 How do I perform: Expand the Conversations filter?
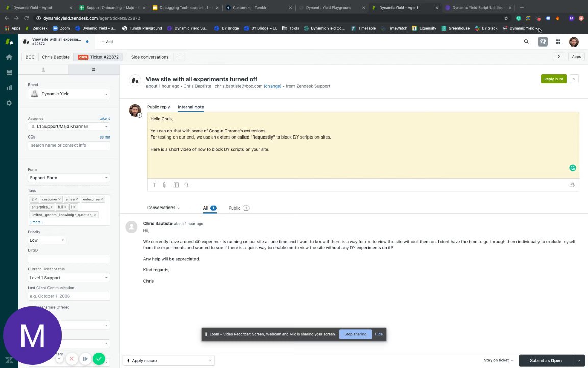(x=163, y=208)
